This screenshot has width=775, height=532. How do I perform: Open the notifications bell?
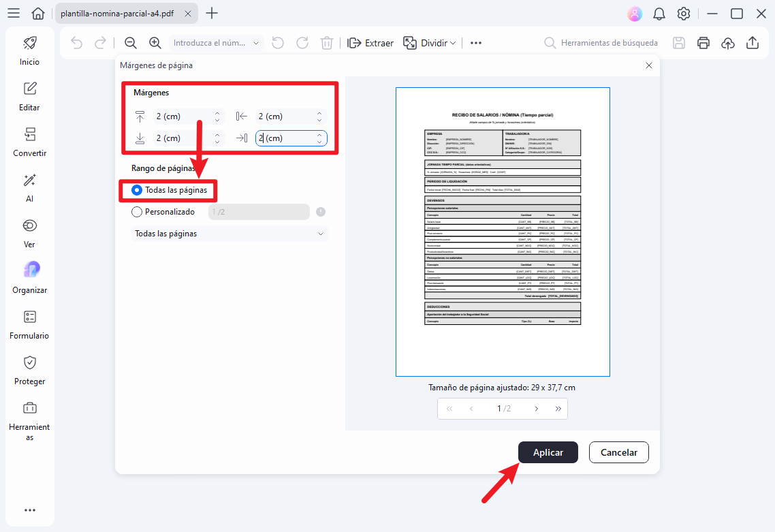click(x=659, y=14)
